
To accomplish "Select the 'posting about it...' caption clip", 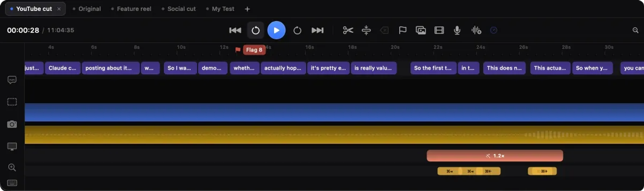I will 110,68.
